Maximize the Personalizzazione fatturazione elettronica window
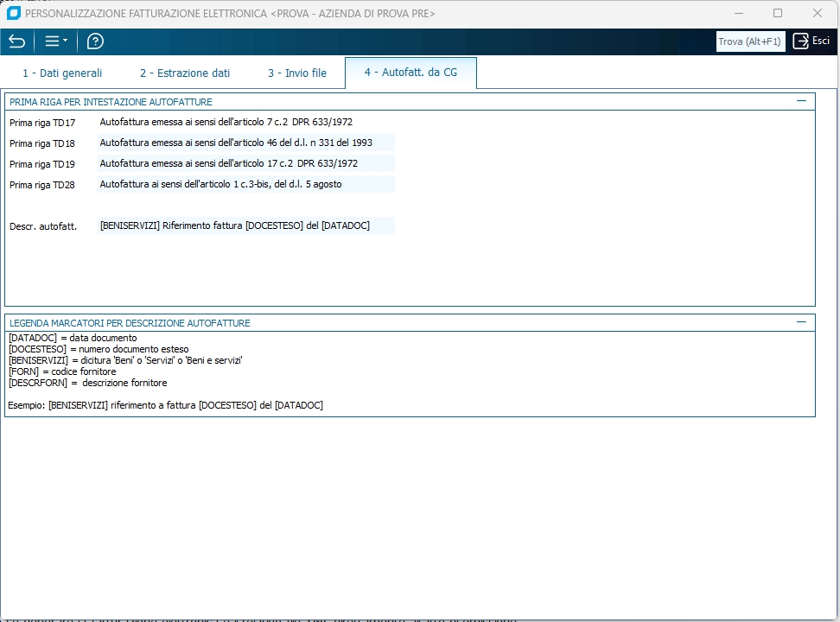 click(x=778, y=14)
